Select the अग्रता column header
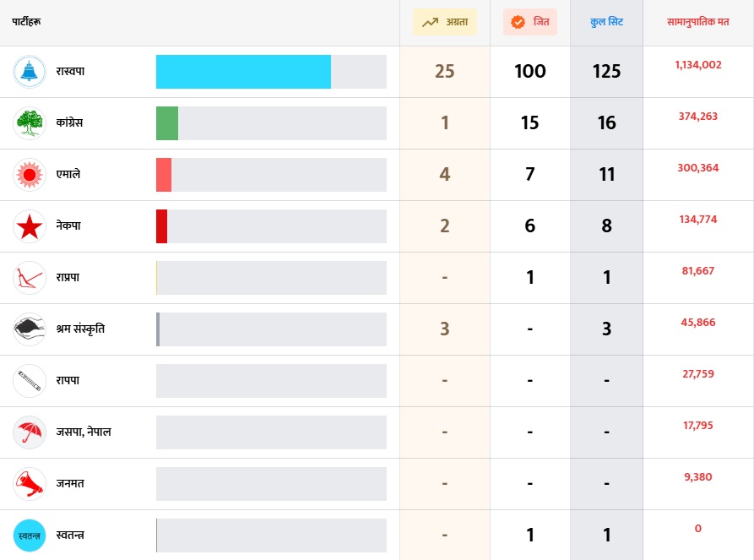Image resolution: width=754 pixels, height=560 pixels. pos(445,22)
